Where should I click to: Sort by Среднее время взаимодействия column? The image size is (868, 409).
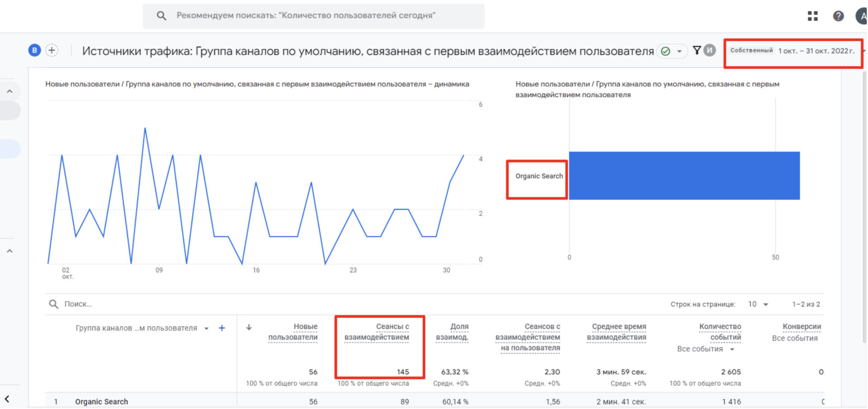pyautogui.click(x=617, y=332)
